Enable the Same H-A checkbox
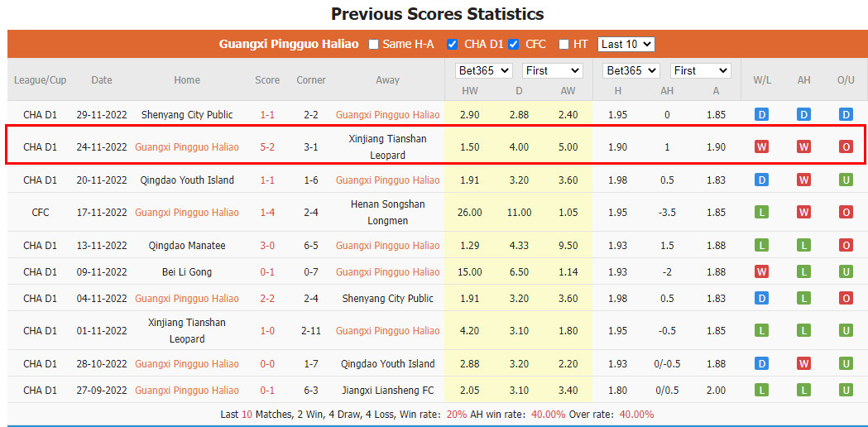Image resolution: width=868 pixels, height=427 pixels. (x=374, y=44)
